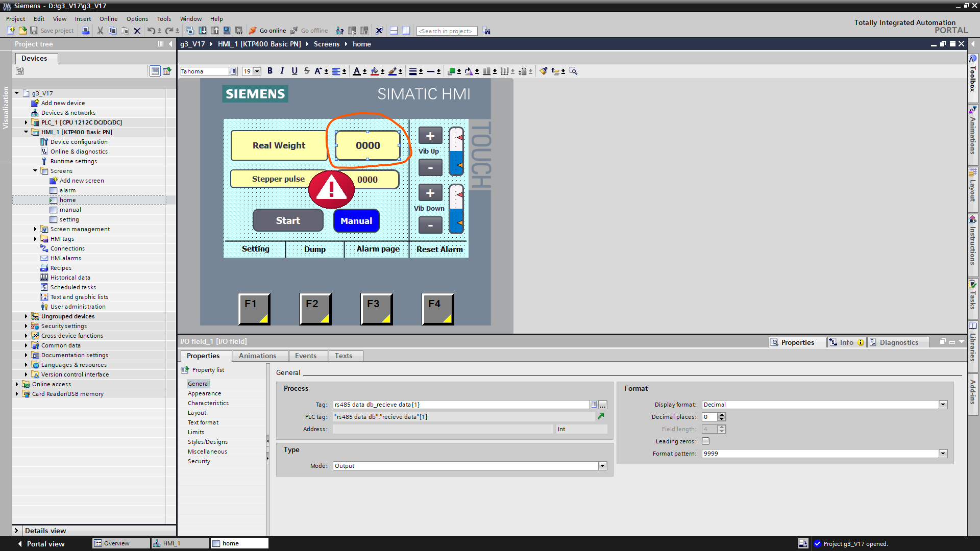Viewport: 980px width, 551px height.
Task: Collapse the HMI_1 tree node
Action: pyautogui.click(x=26, y=132)
